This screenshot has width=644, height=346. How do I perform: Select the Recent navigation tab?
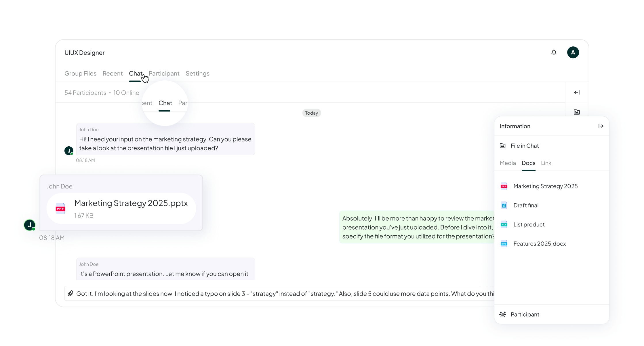pyautogui.click(x=113, y=73)
